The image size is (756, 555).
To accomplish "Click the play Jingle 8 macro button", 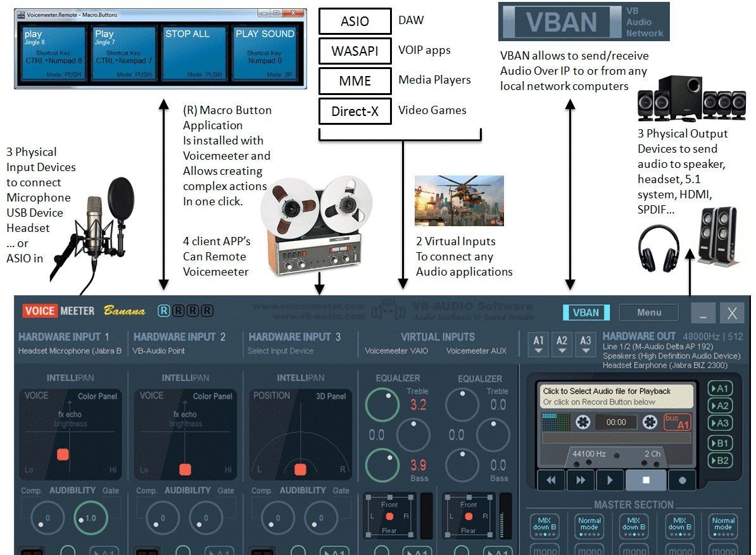I will pyautogui.click(x=53, y=53).
